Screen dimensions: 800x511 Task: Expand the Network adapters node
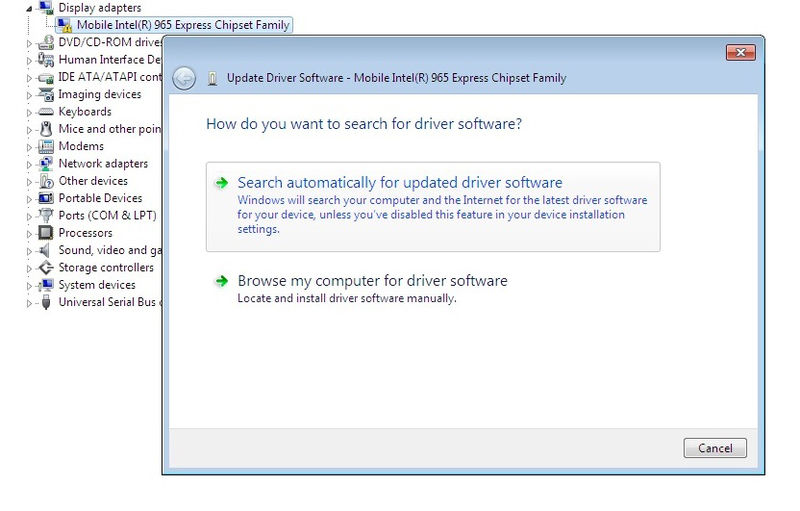[29, 165]
